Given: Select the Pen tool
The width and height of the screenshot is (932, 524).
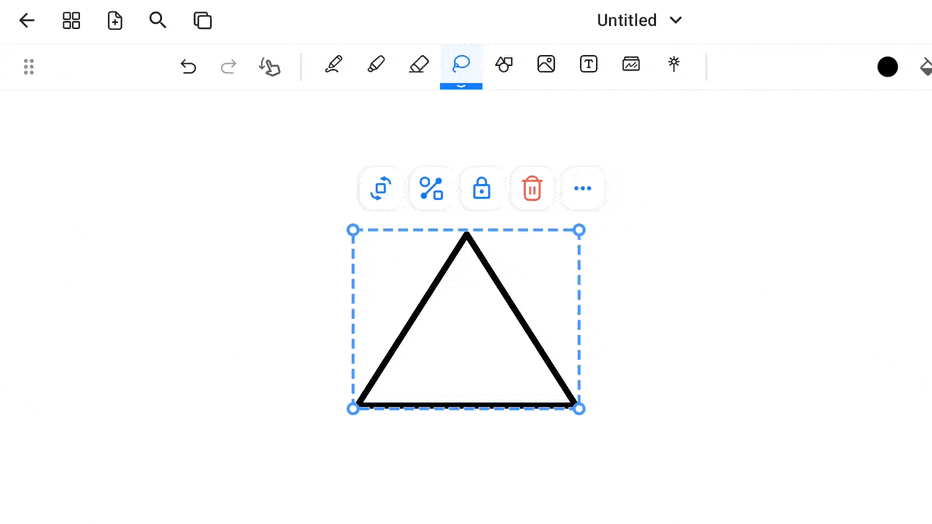Looking at the screenshot, I should (333, 64).
